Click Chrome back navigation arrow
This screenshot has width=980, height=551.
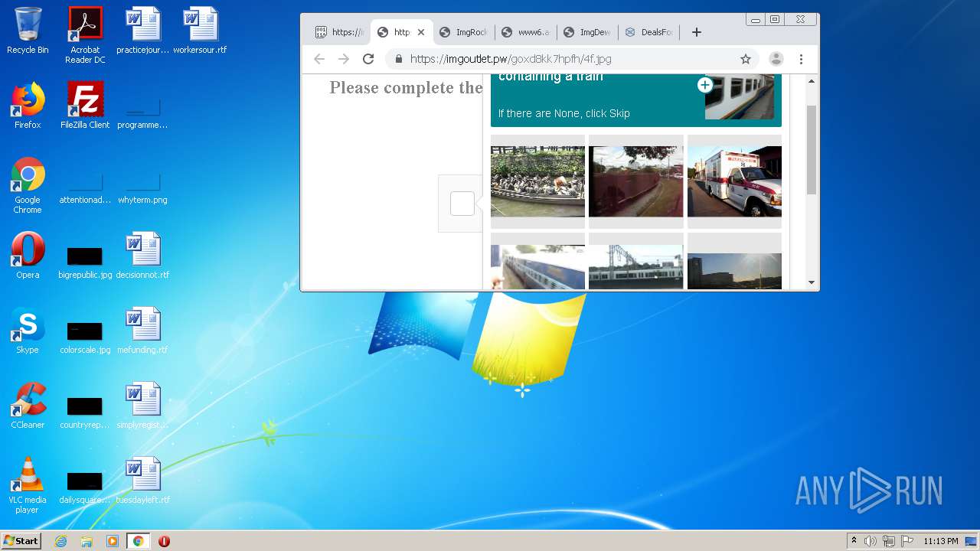tap(319, 59)
